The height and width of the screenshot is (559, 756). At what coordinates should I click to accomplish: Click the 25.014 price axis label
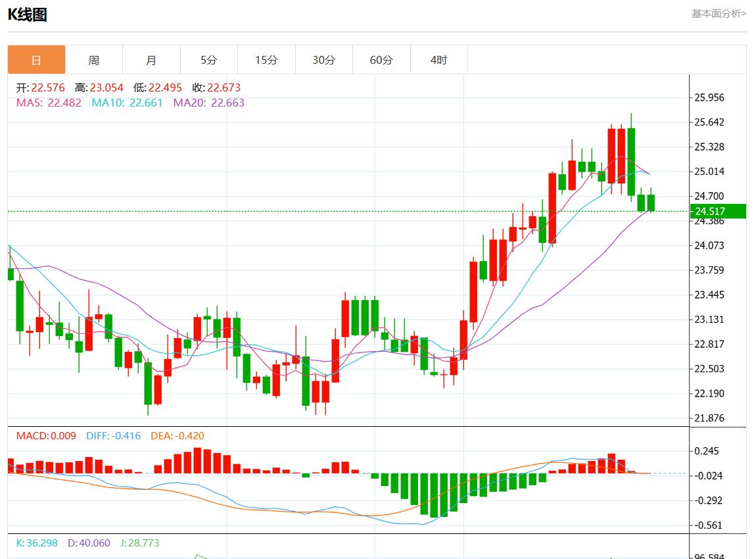pos(709,172)
